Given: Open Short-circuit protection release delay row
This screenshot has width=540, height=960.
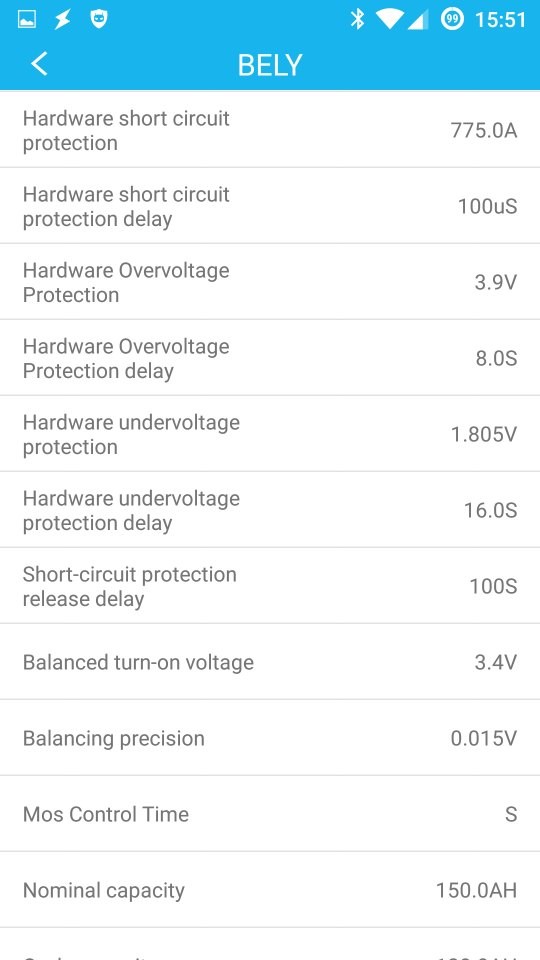Looking at the screenshot, I should click(x=270, y=585).
